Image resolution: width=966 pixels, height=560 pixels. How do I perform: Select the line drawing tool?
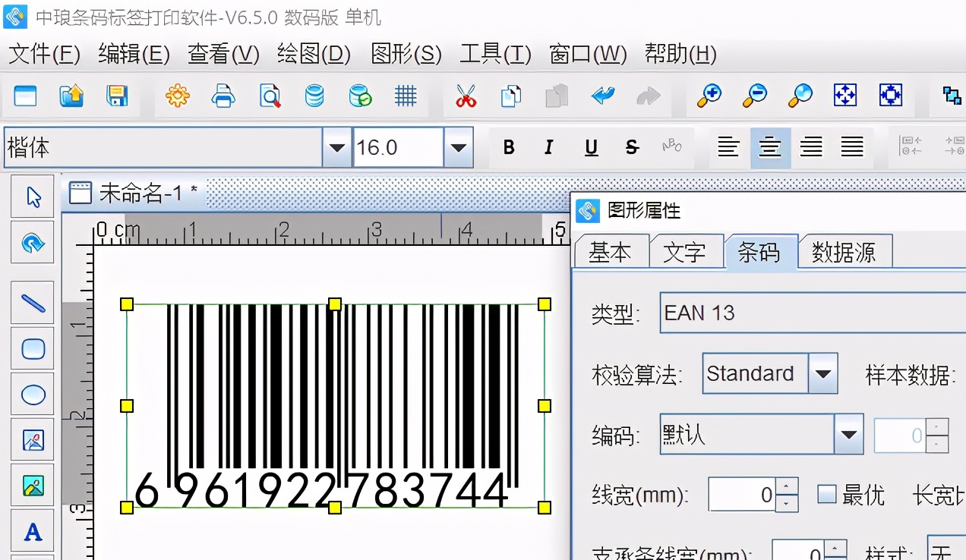tap(33, 303)
